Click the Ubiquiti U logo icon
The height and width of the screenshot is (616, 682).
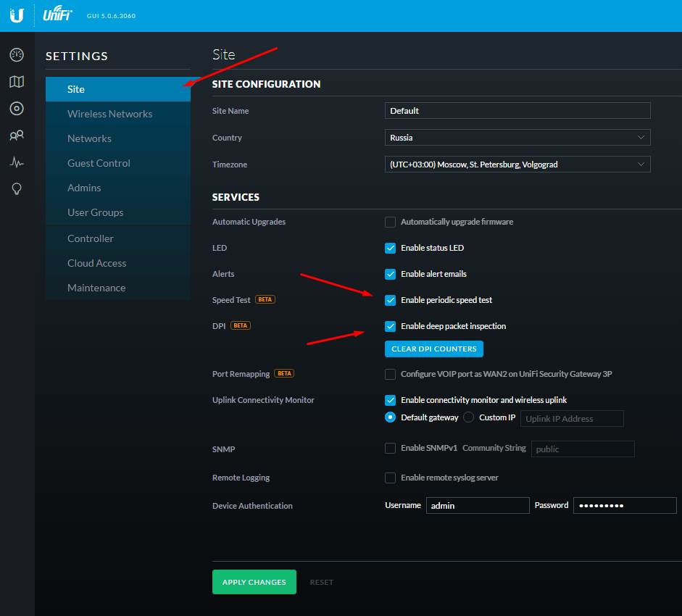(x=17, y=15)
